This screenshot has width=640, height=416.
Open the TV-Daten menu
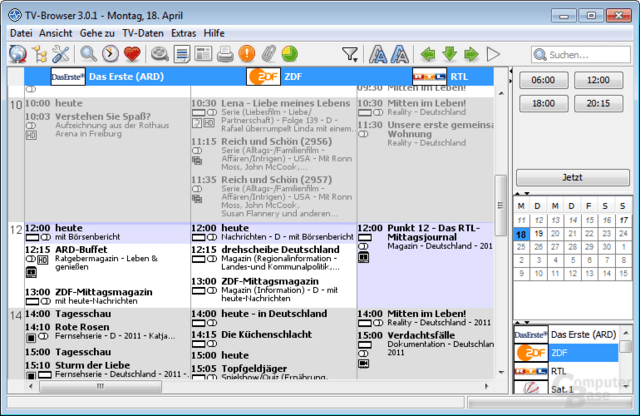(143, 33)
